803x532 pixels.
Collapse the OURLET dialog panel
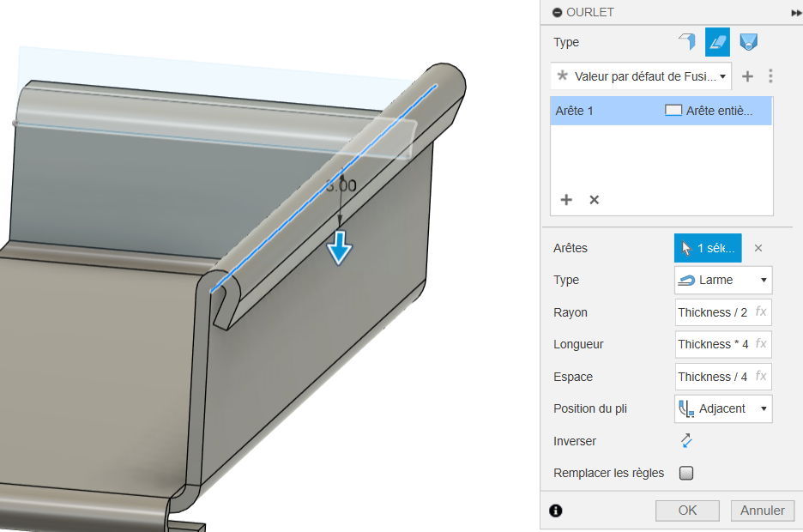pos(557,12)
